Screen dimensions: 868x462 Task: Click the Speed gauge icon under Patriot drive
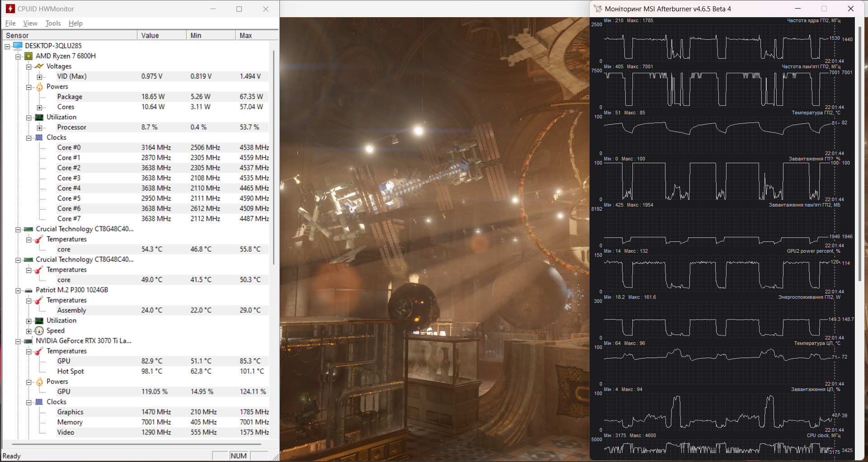click(x=39, y=331)
